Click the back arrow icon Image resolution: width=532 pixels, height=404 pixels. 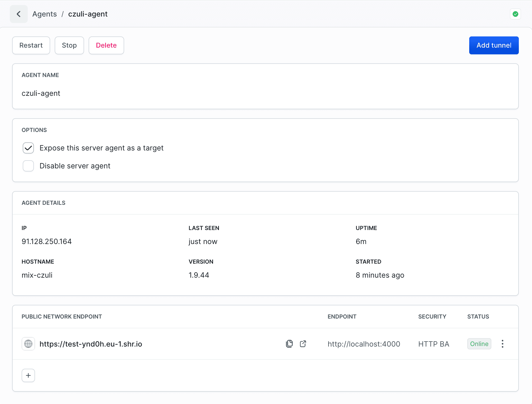click(x=19, y=14)
